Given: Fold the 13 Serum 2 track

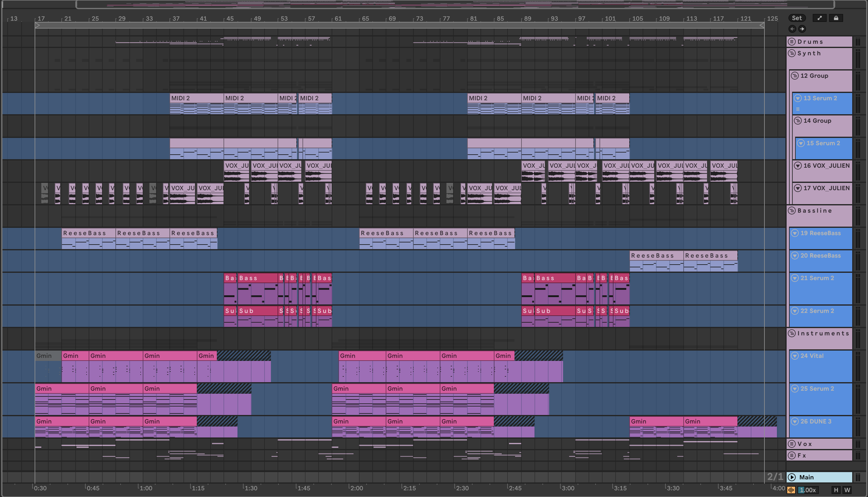Looking at the screenshot, I should (798, 98).
